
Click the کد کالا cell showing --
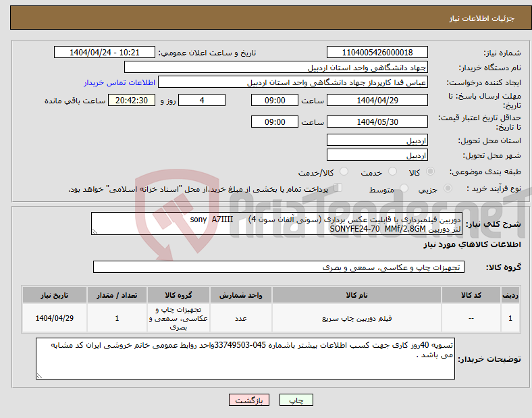(x=471, y=318)
